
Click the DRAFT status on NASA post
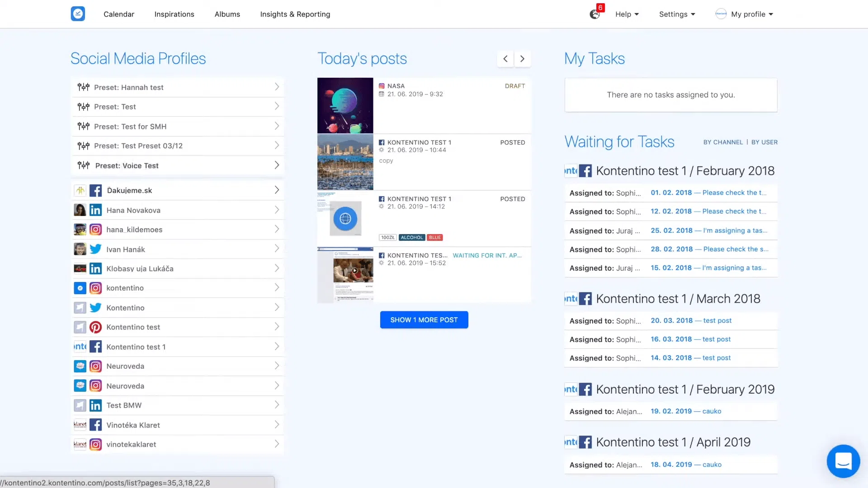pyautogui.click(x=515, y=86)
